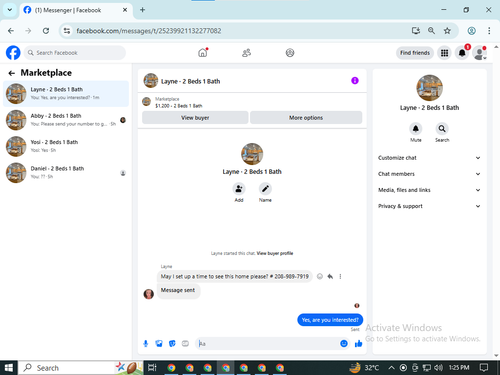Image resolution: width=500 pixels, height=375 pixels.
Task: Open the Notifications bell
Action: tap(462, 53)
